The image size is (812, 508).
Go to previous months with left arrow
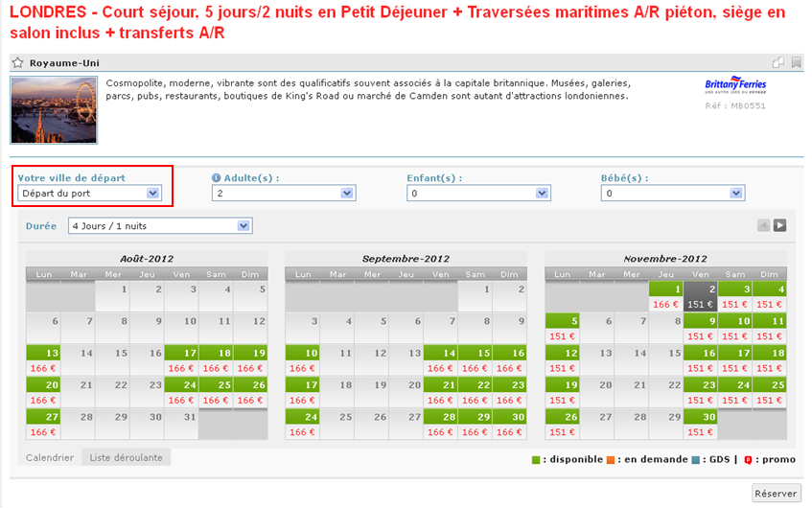pyautogui.click(x=764, y=225)
